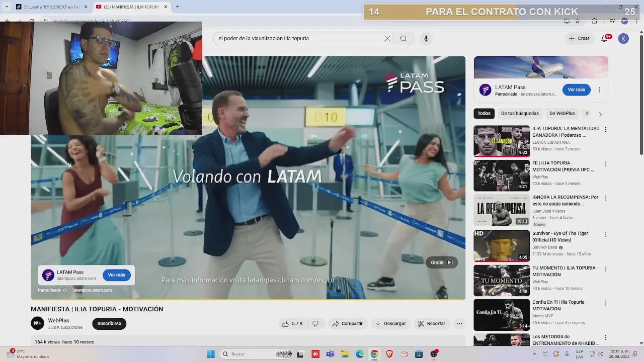Share the video via Compartir
The image size is (644, 362).
[x=347, y=324]
